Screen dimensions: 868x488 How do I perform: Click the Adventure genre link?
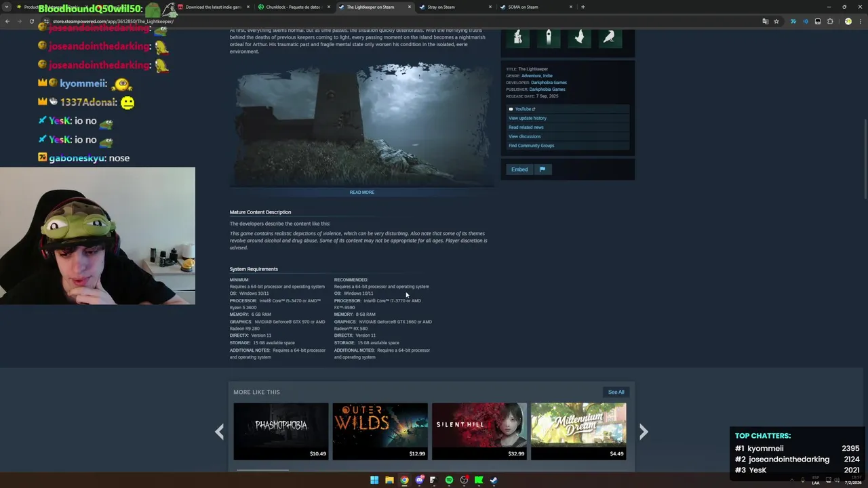coord(531,76)
